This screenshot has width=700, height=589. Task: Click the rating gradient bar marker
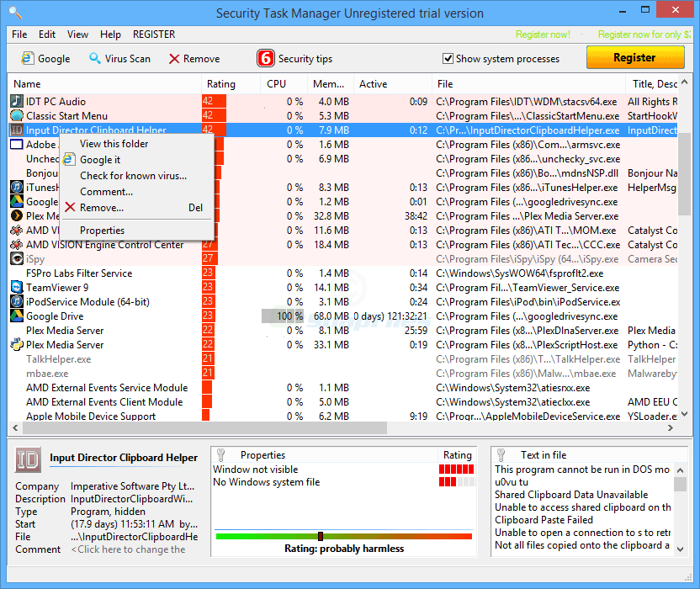click(320, 536)
